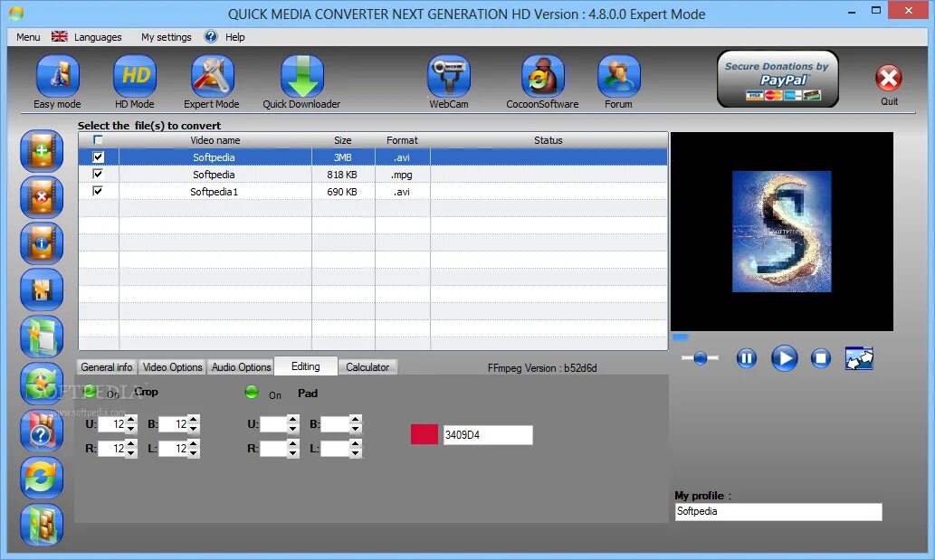The height and width of the screenshot is (560, 935).
Task: Stop the video preview
Action: pos(821,358)
